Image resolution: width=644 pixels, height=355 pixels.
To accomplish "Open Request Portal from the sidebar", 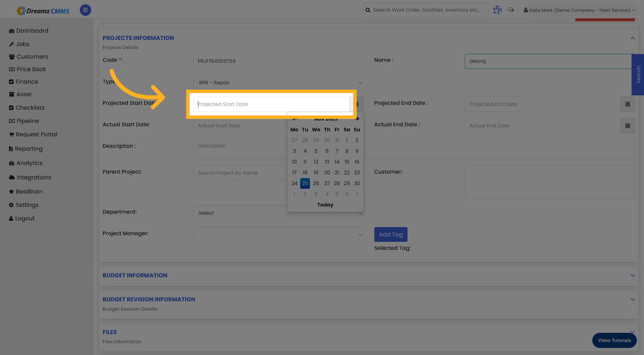I will pos(33,134).
